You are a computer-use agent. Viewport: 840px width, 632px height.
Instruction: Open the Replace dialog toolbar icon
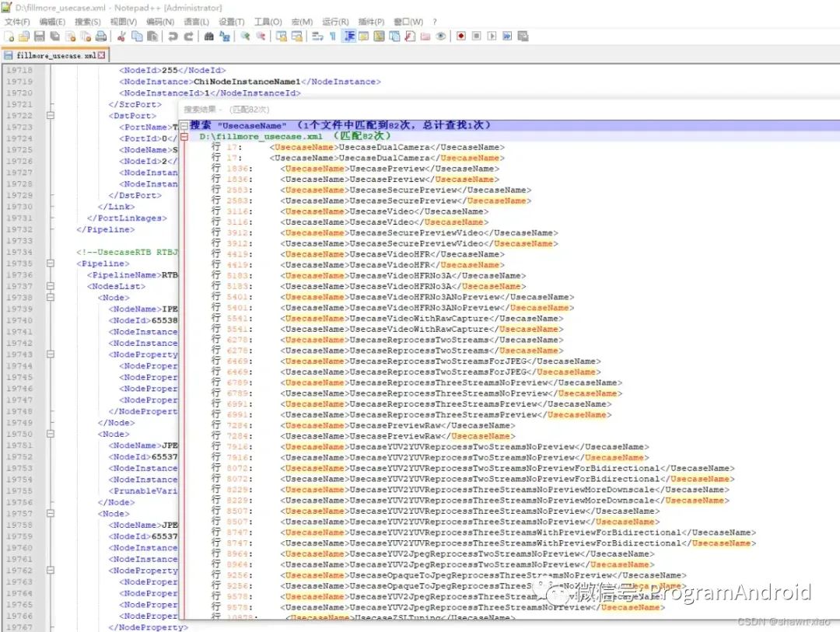click(x=225, y=37)
